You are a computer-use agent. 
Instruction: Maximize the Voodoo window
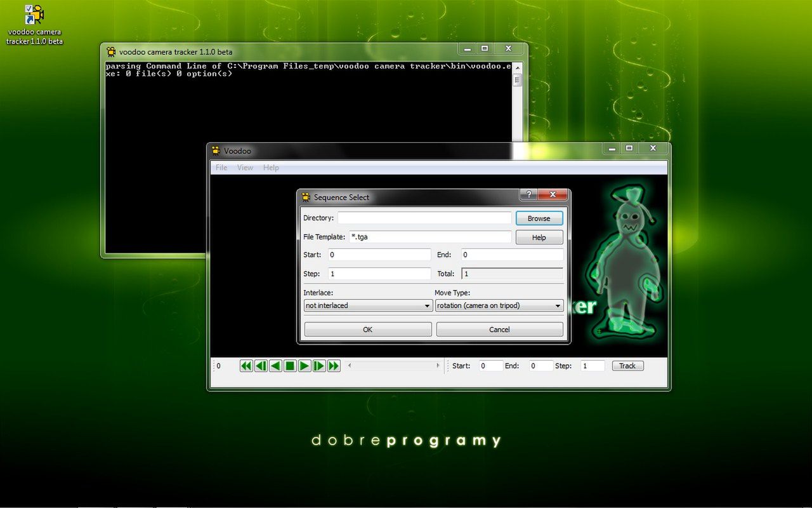point(629,148)
